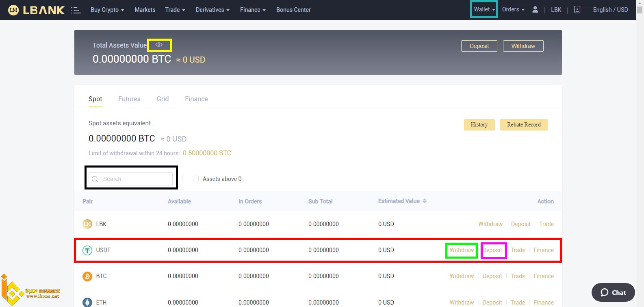Click the LBANK logo
644x307 pixels.
coord(36,10)
